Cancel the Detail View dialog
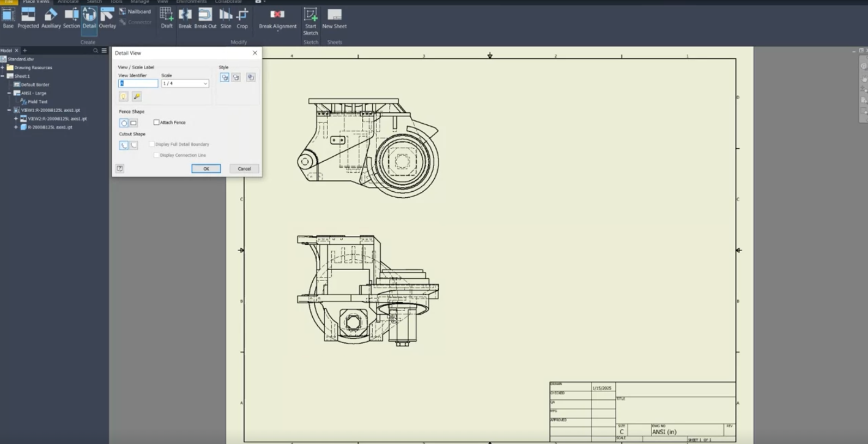This screenshot has height=444, width=868. coord(244,169)
